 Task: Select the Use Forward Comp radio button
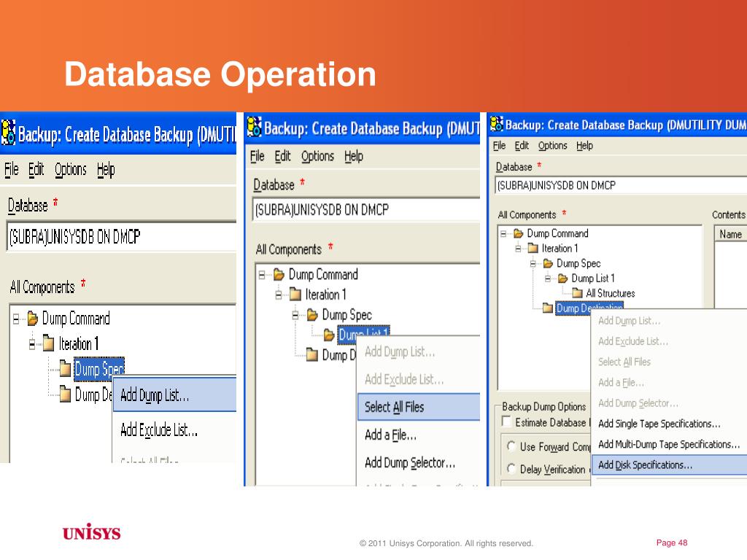[511, 446]
